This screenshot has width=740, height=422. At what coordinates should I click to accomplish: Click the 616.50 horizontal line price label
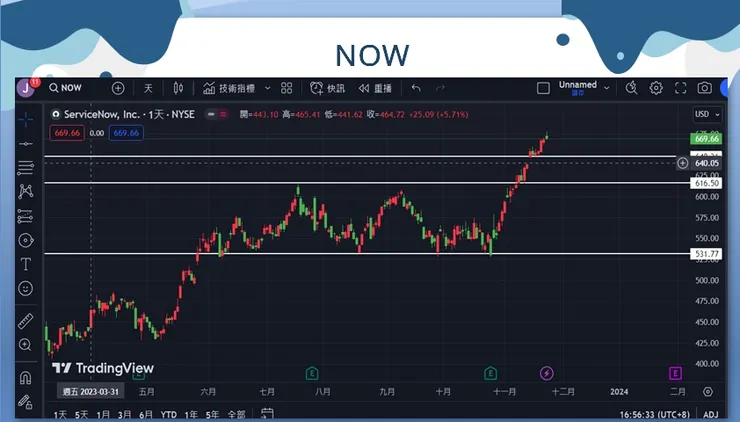coord(706,183)
